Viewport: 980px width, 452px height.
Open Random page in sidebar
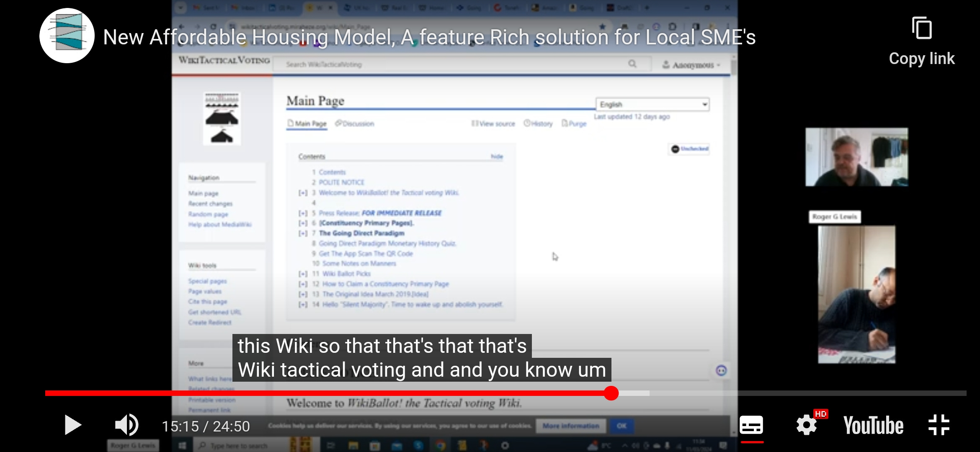[208, 214]
